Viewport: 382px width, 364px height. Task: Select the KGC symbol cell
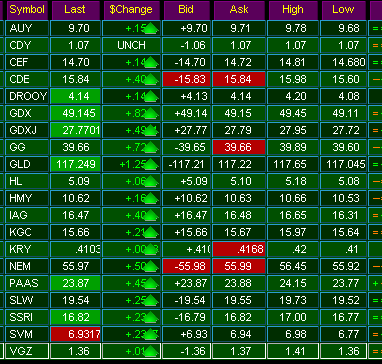click(x=27, y=232)
